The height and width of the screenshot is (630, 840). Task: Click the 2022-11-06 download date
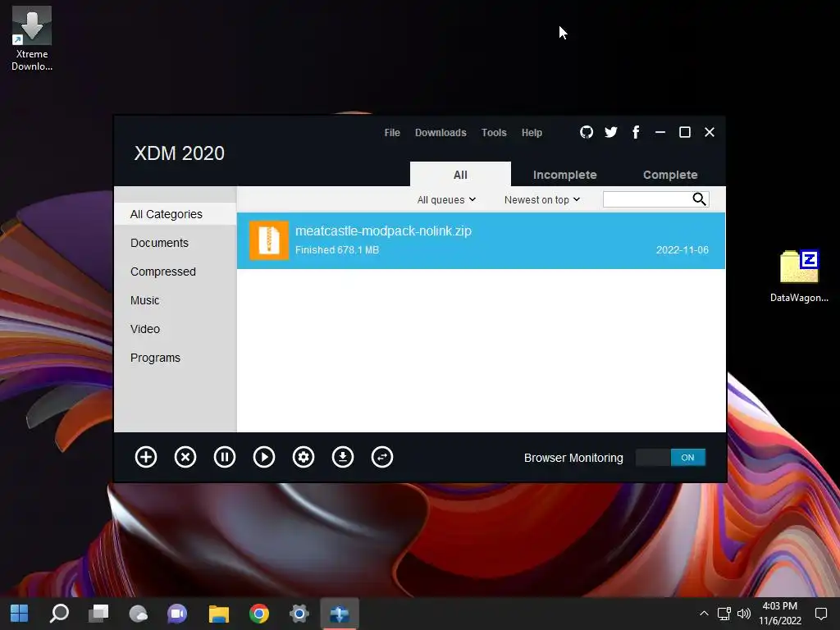pyautogui.click(x=682, y=249)
